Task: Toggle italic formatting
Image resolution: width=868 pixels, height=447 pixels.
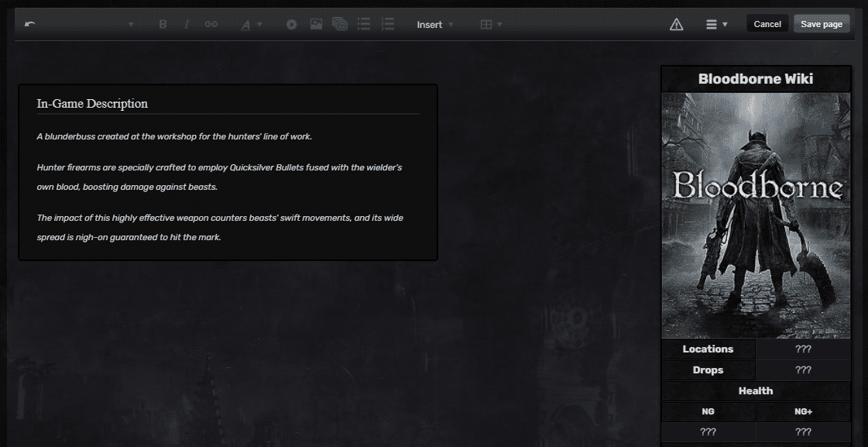Action: click(x=187, y=24)
